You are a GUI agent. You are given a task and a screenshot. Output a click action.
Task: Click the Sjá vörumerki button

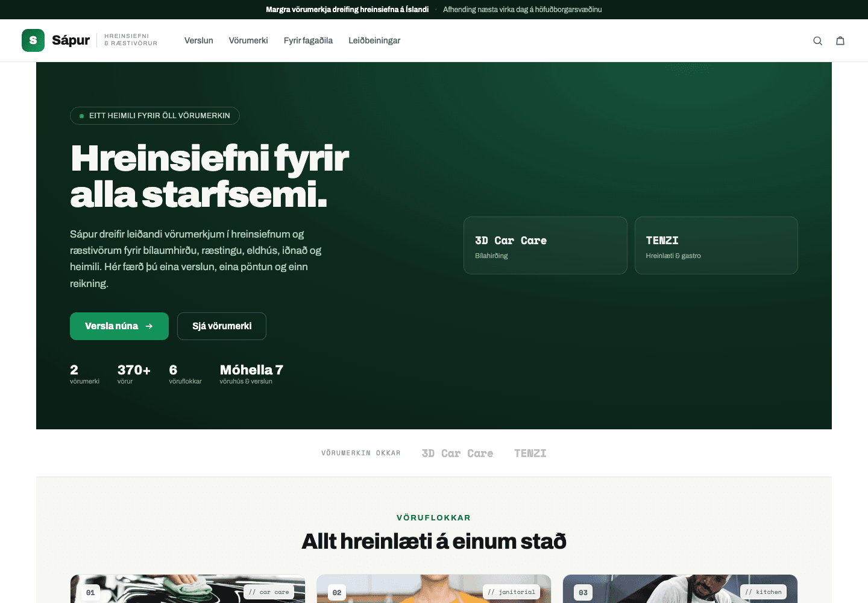coord(222,326)
